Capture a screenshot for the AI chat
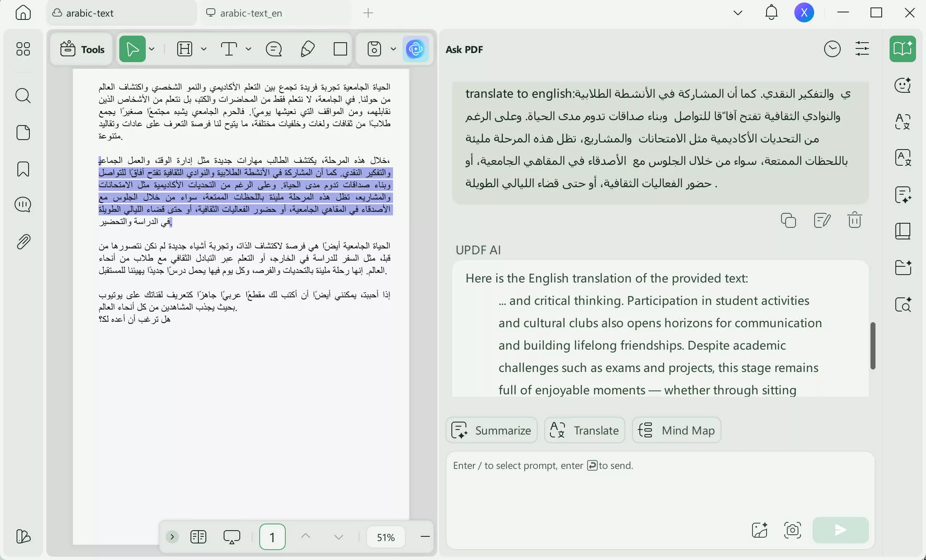The image size is (926, 560). point(792,530)
